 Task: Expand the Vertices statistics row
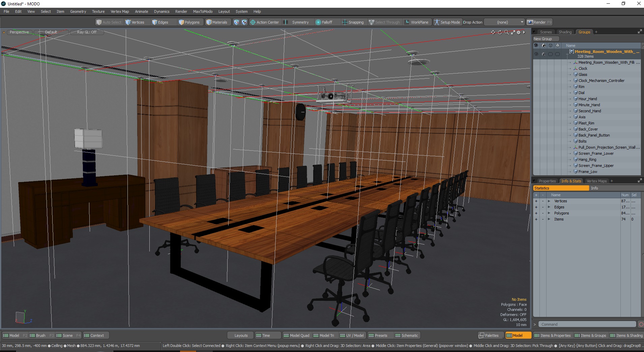click(549, 201)
